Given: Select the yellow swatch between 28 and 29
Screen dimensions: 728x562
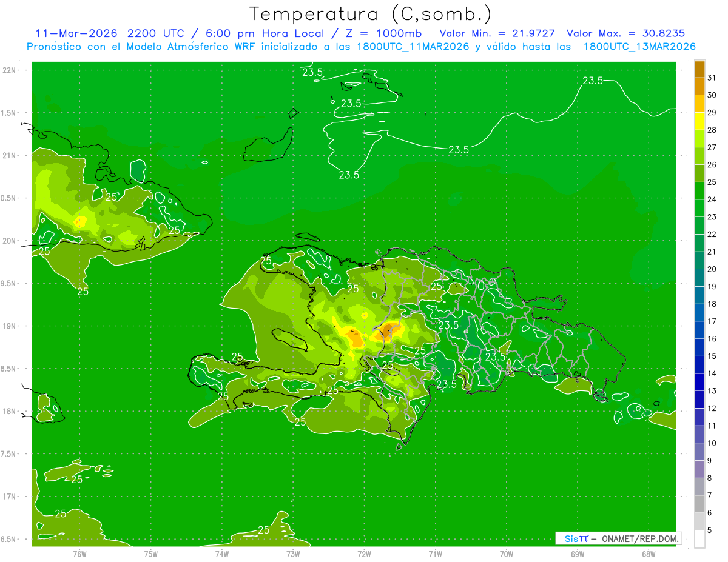Looking at the screenshot, I should click(x=699, y=121).
